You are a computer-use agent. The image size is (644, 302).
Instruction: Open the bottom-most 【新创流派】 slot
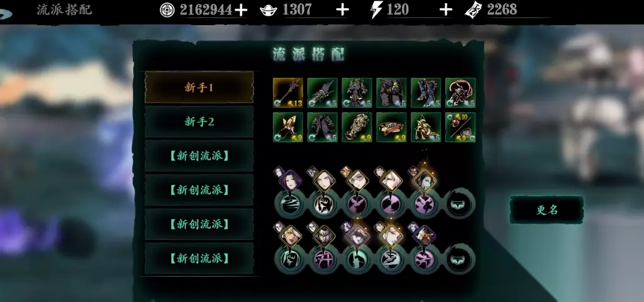[199, 259]
